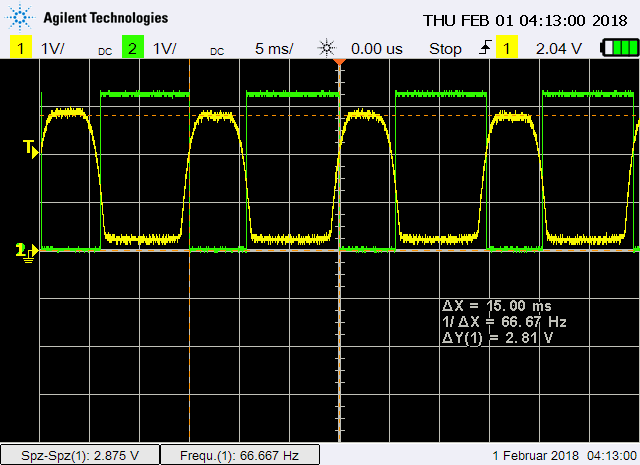Click the channel 2 ground reference marker
Viewport: 640px width, 465px height.
[25, 250]
